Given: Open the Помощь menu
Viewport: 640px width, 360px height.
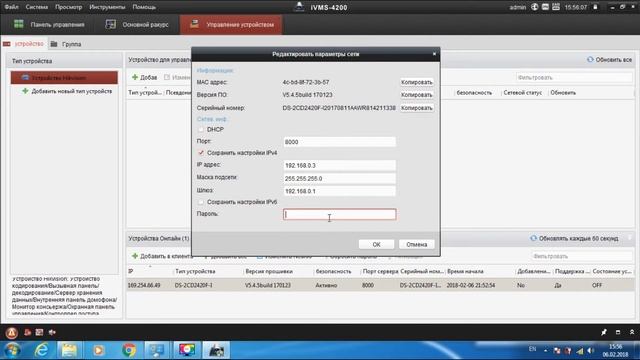Looking at the screenshot, I should click(144, 7).
